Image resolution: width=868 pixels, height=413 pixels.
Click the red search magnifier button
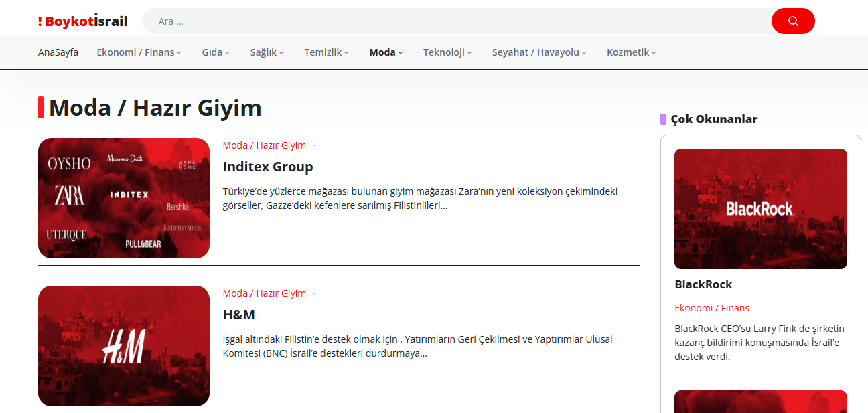tap(793, 21)
